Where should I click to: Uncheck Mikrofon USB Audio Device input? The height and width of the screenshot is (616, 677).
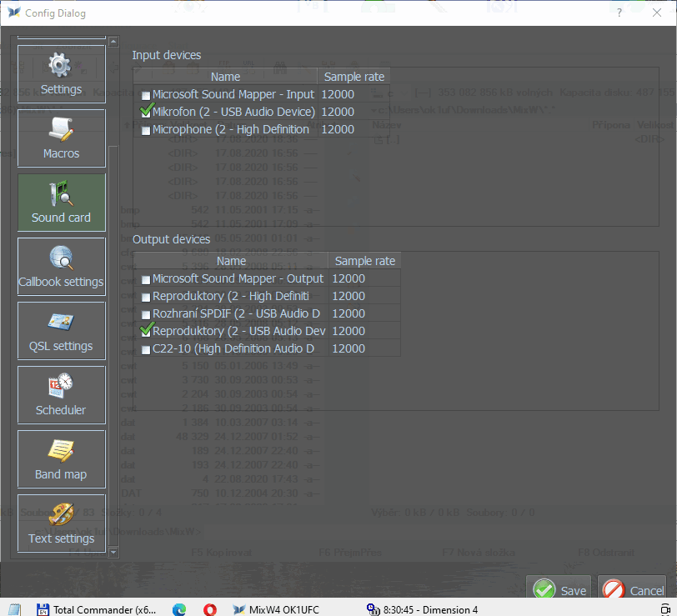(x=147, y=112)
